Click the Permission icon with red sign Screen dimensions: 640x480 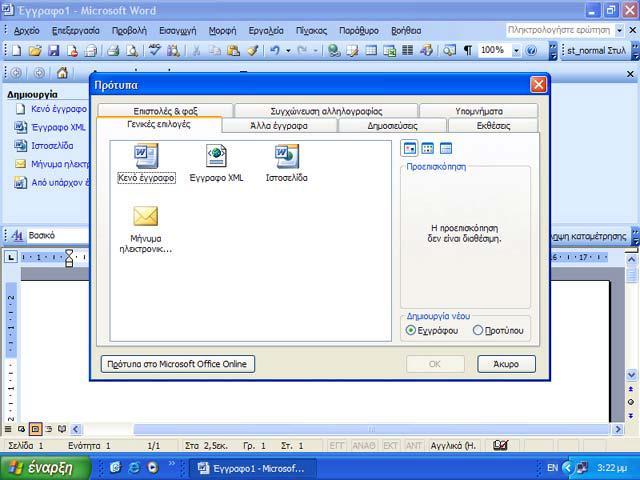pyautogui.click(x=72, y=51)
